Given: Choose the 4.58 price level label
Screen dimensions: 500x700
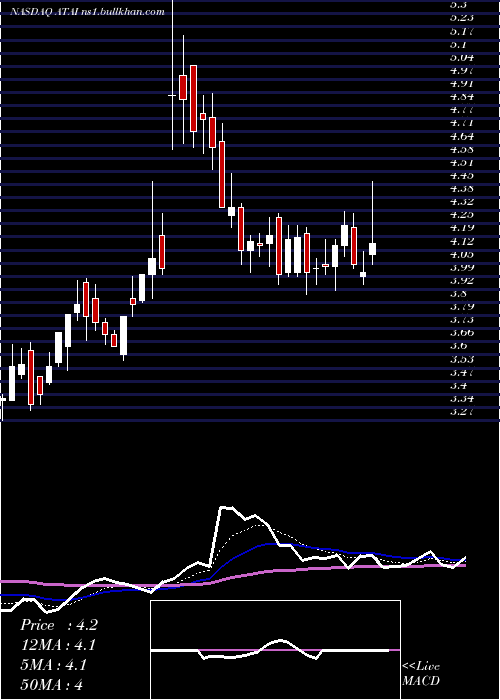Looking at the screenshot, I should pos(462,149).
